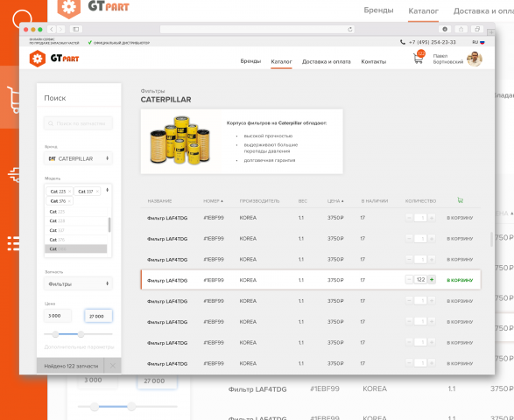Click the browser share icon

[461, 29]
